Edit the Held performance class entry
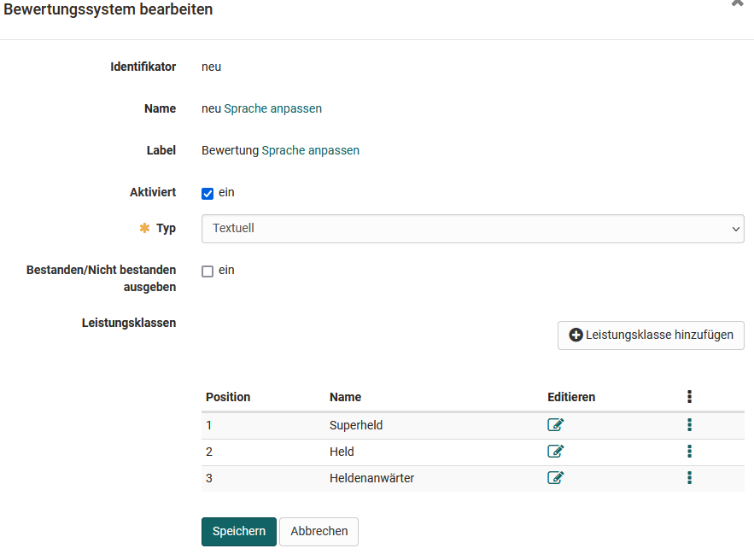754x560 pixels. click(555, 451)
